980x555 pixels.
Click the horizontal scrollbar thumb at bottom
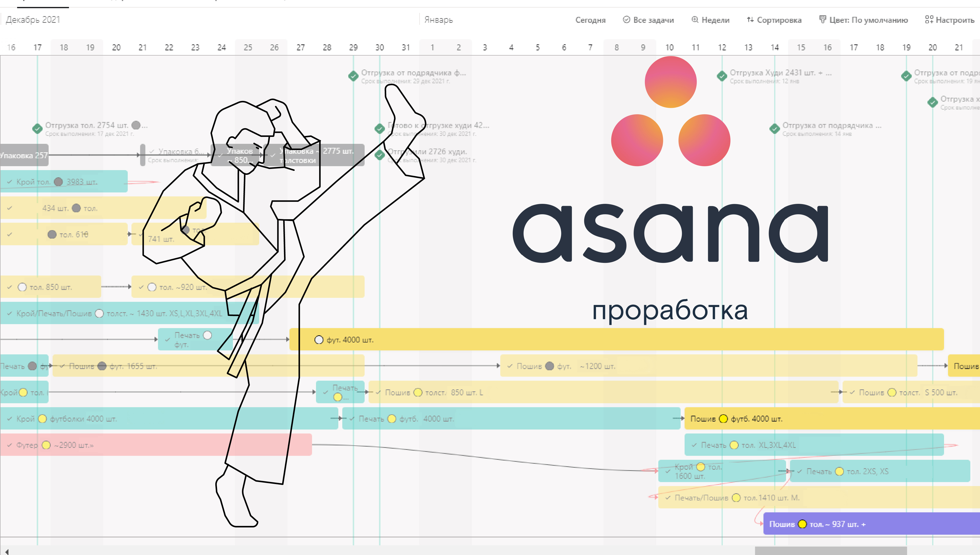[x=831, y=551]
